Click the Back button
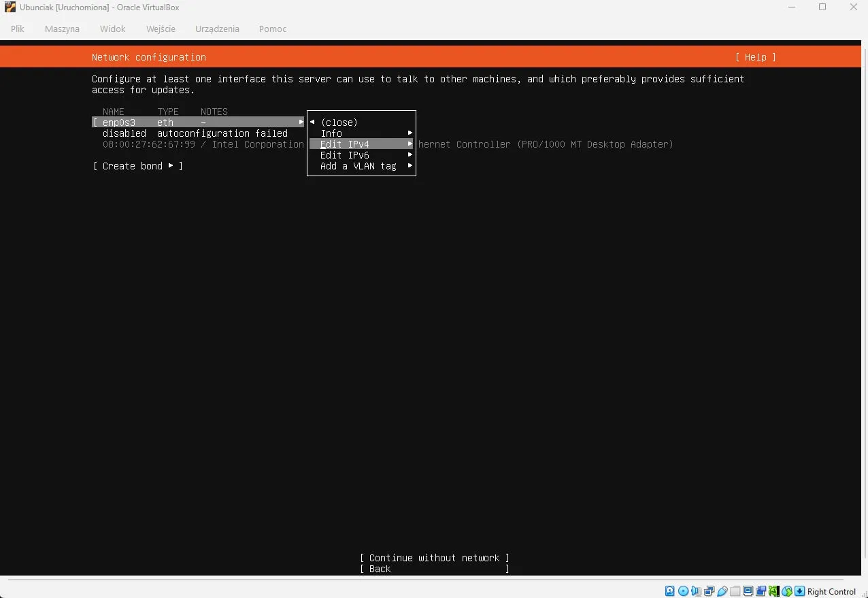Image resolution: width=868 pixels, height=598 pixels. coord(434,569)
